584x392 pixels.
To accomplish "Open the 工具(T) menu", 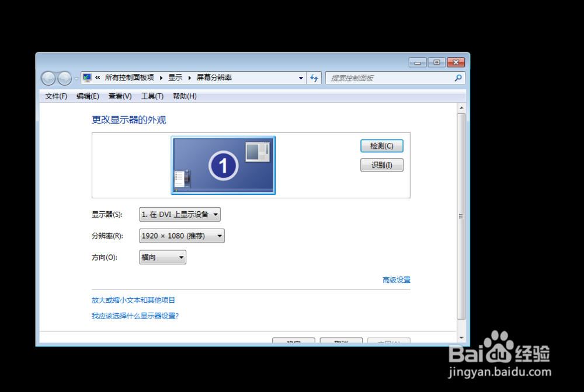I will tap(152, 96).
